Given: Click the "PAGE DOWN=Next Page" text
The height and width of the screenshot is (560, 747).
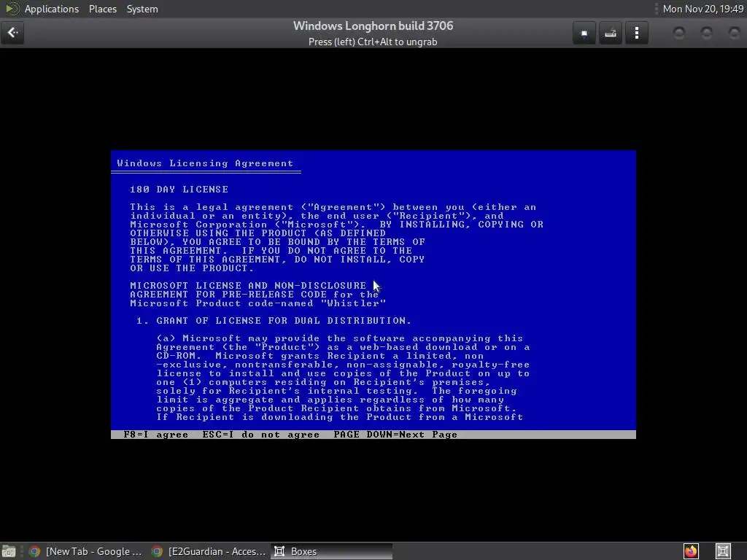Looking at the screenshot, I should (x=395, y=435).
